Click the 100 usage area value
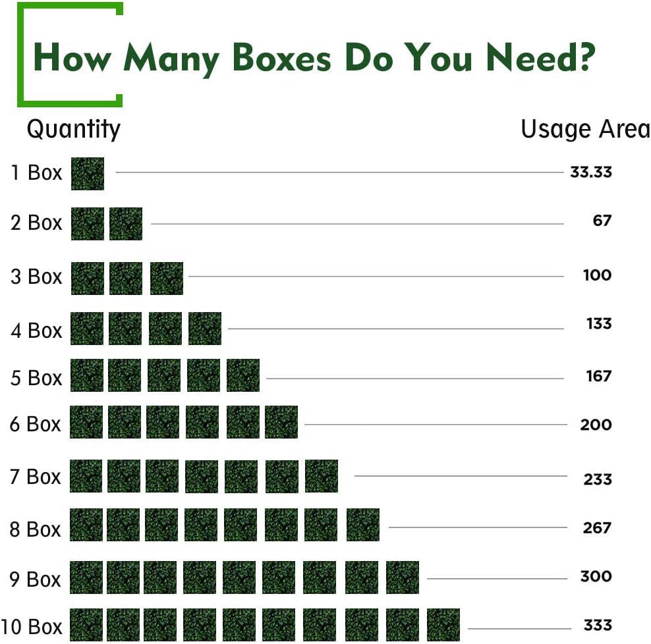 click(x=597, y=275)
